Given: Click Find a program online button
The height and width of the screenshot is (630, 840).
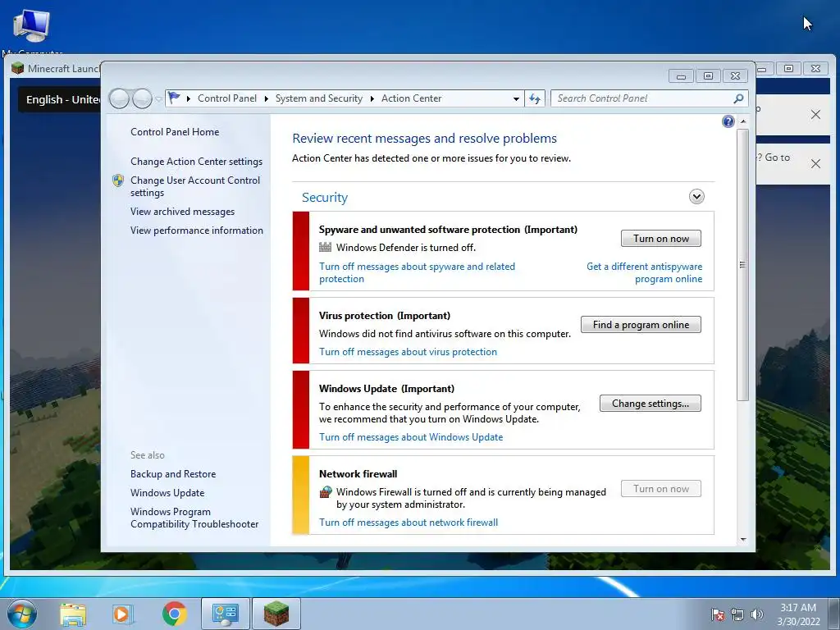Looking at the screenshot, I should click(x=641, y=325).
